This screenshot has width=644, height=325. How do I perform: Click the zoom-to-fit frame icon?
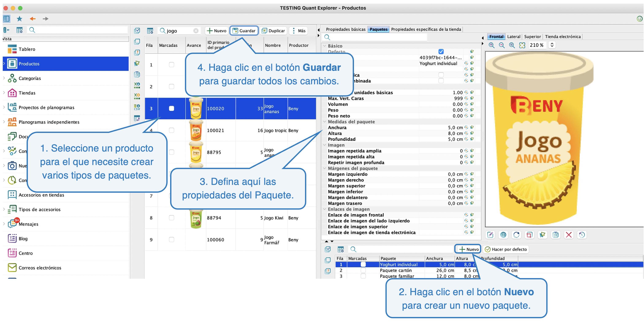(522, 45)
